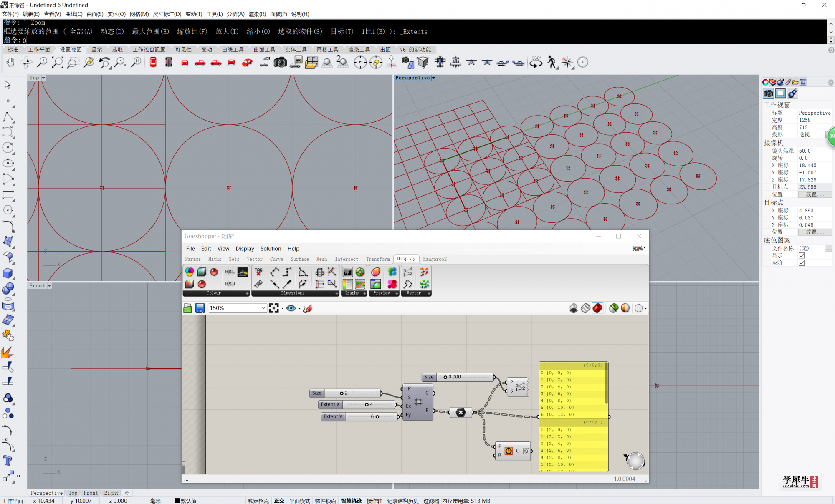Select the box solid tool in sidebar

click(8, 273)
